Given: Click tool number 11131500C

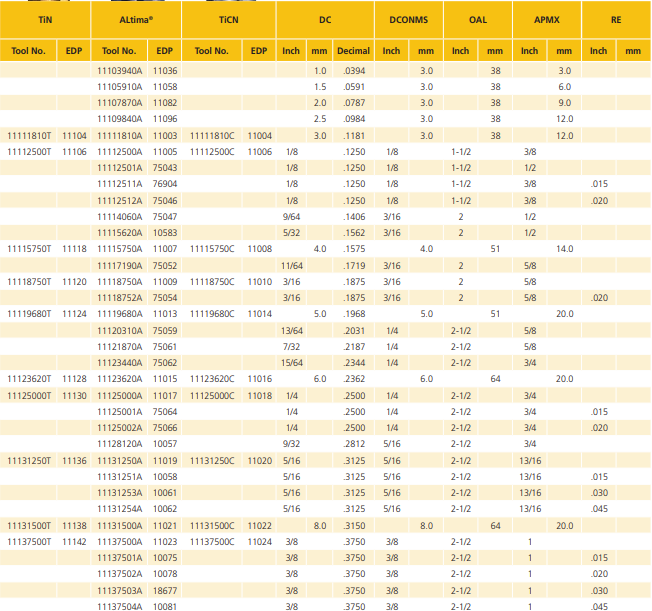Looking at the screenshot, I should [212, 525].
